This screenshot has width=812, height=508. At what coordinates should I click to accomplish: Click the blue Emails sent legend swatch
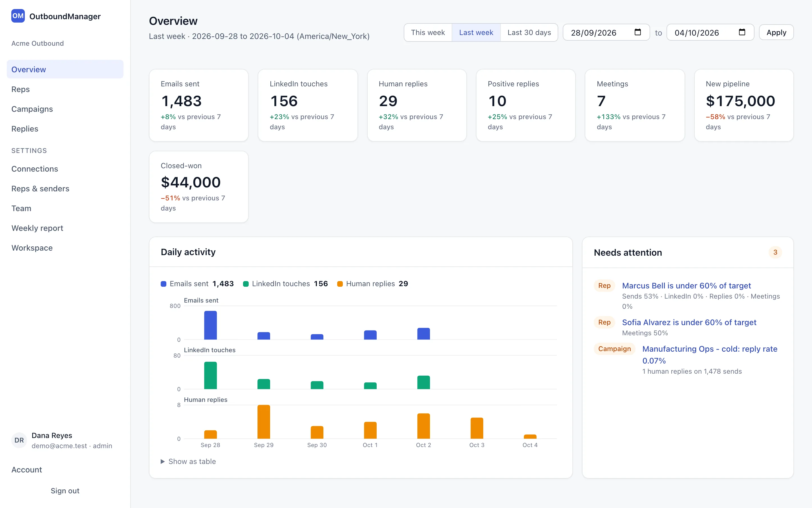pyautogui.click(x=164, y=284)
